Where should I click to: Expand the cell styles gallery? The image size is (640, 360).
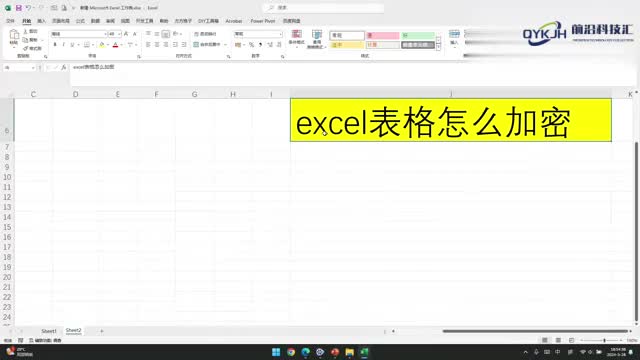[438, 48]
